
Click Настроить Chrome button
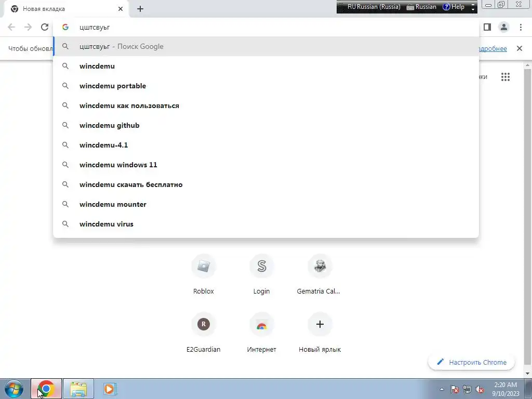[472, 362]
